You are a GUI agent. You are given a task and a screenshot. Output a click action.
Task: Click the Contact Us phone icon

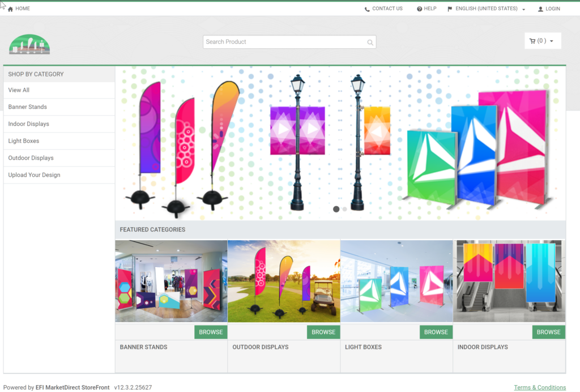coord(367,9)
